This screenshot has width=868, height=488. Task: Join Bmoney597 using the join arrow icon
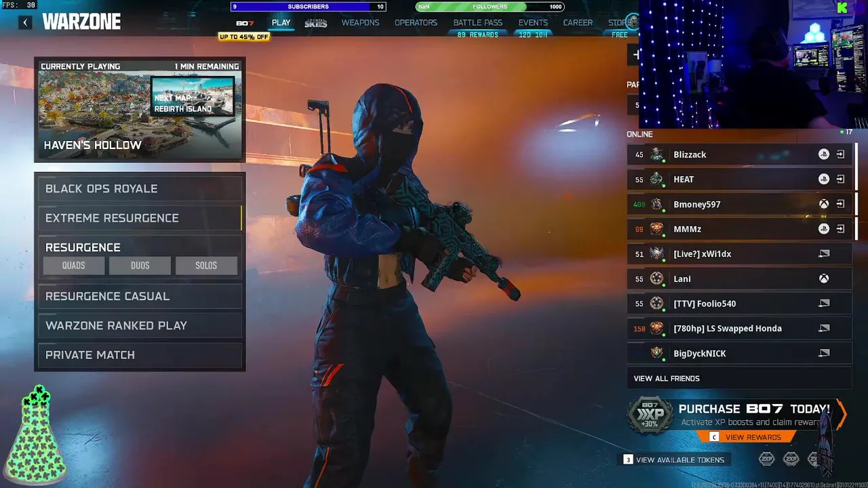pyautogui.click(x=840, y=204)
